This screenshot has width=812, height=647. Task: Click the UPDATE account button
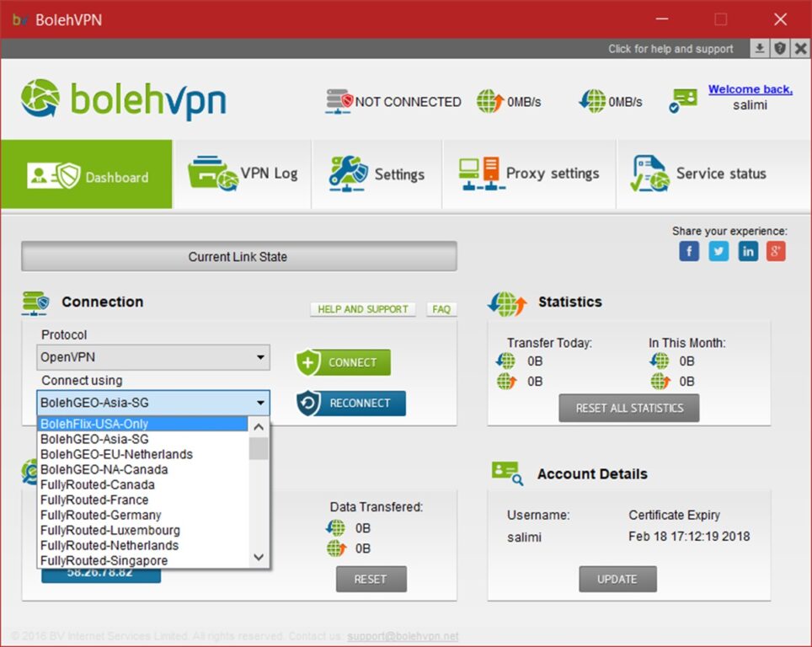coord(617,579)
